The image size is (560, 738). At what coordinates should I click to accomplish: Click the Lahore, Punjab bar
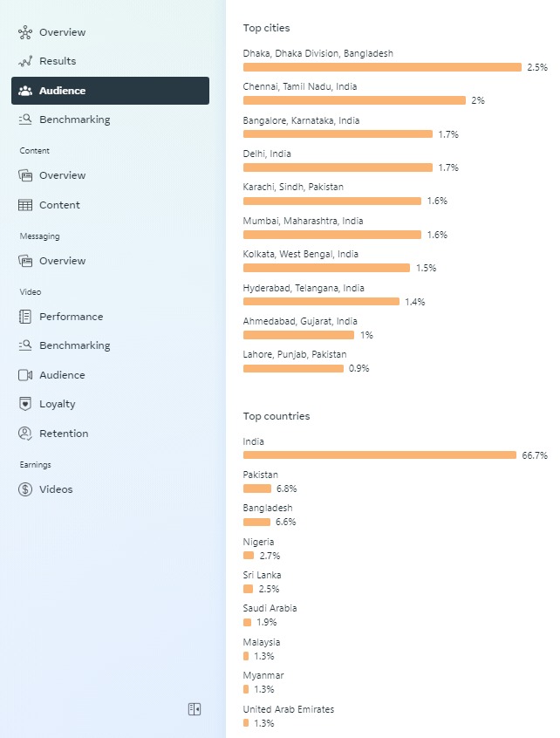point(293,368)
